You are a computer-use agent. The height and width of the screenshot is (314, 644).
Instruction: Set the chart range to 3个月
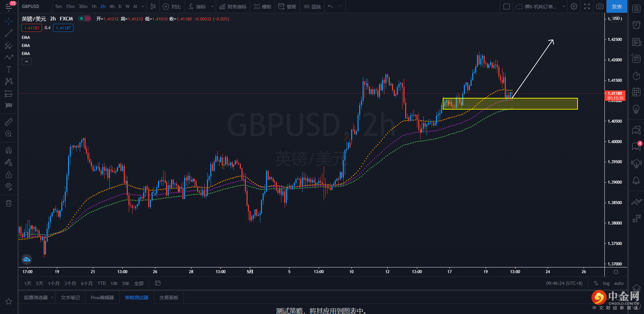pos(70,284)
